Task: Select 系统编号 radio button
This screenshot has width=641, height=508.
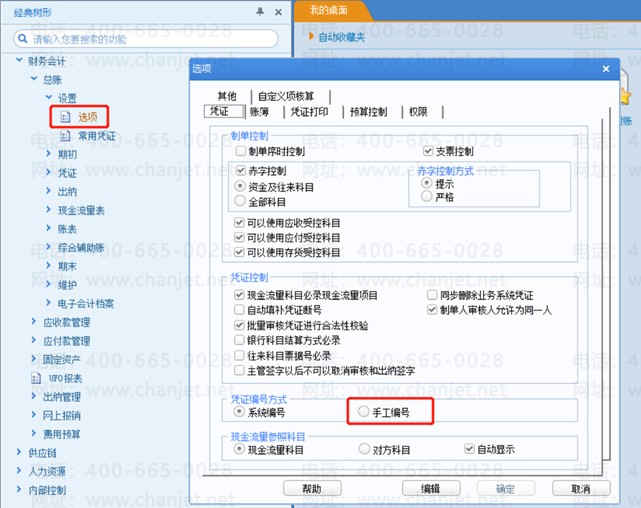Action: pos(239,412)
